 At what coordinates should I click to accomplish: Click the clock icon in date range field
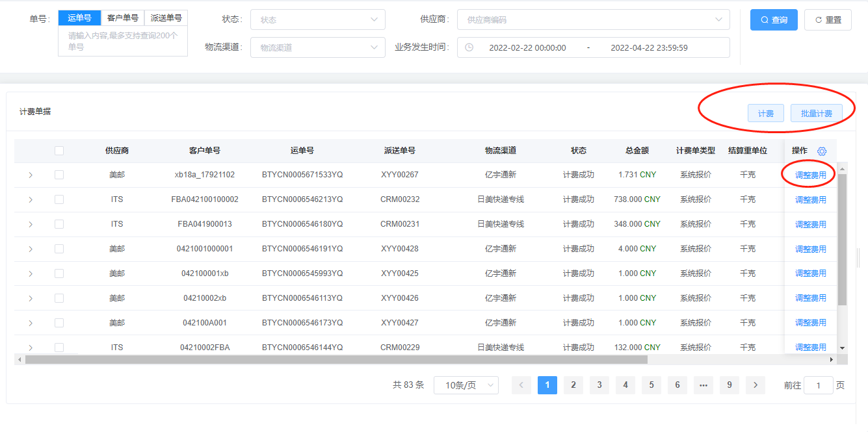pos(469,47)
